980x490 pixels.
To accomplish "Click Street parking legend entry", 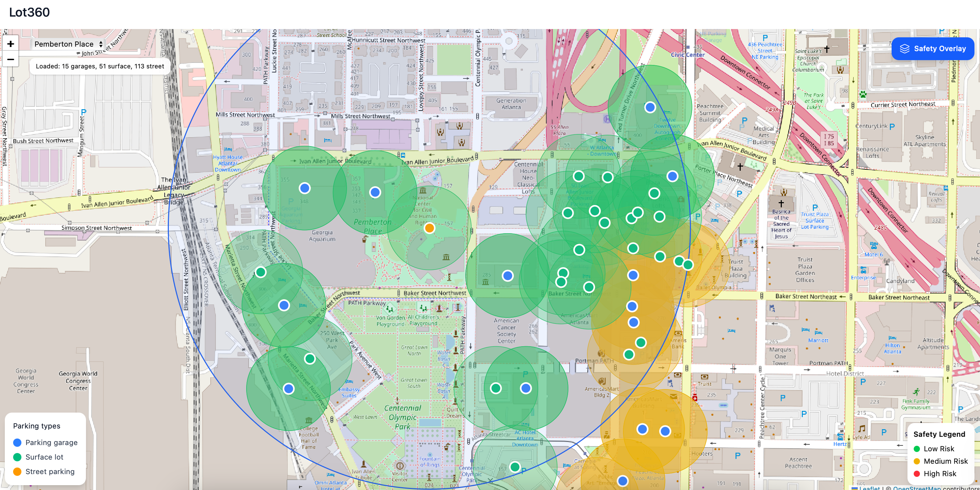I will [x=49, y=471].
